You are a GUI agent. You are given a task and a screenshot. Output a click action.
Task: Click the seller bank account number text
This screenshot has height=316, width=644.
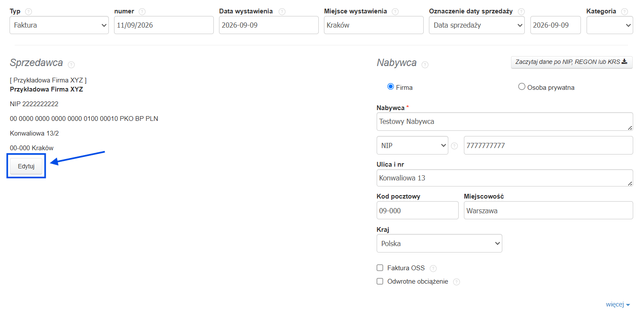point(84,119)
